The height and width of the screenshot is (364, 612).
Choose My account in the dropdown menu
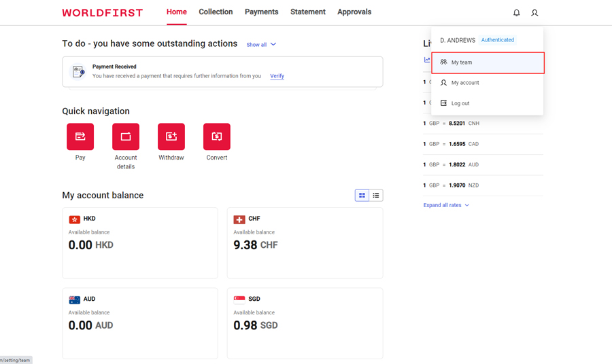(x=465, y=83)
